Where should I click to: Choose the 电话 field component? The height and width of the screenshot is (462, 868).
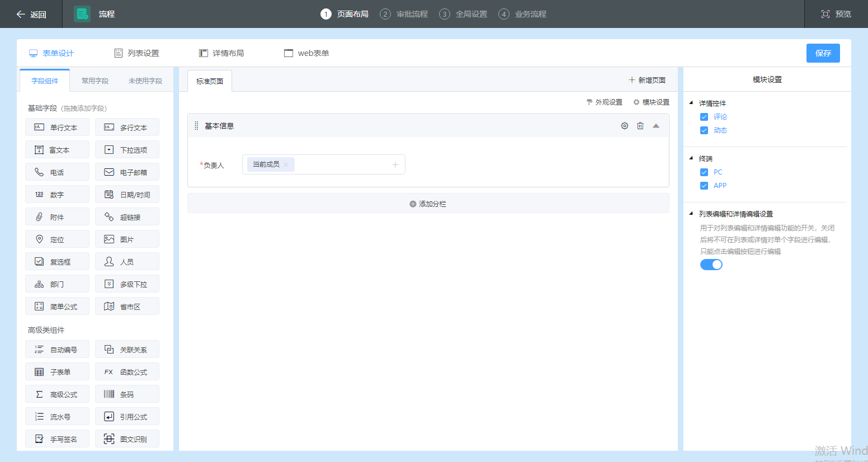[57, 172]
